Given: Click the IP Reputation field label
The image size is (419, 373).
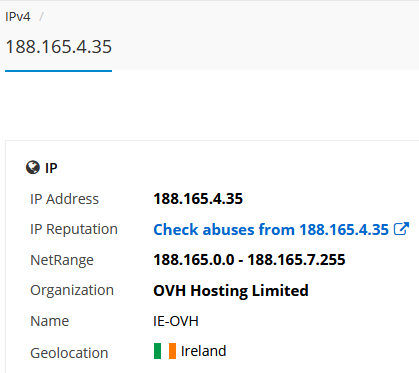Looking at the screenshot, I should coord(74,229).
